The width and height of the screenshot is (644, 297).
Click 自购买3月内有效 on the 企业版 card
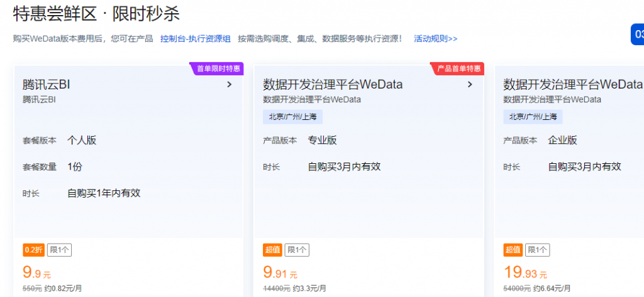click(584, 166)
